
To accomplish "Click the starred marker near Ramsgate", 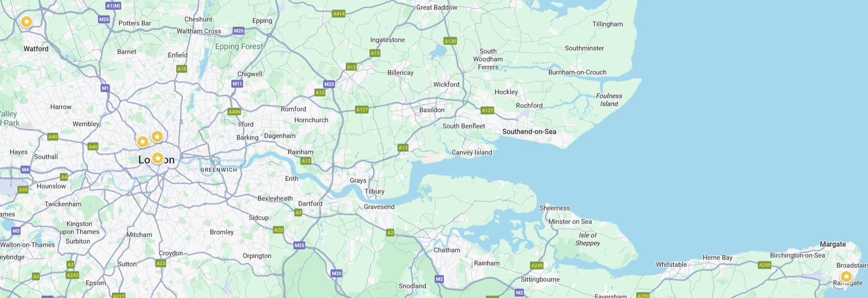I will click(x=846, y=276).
